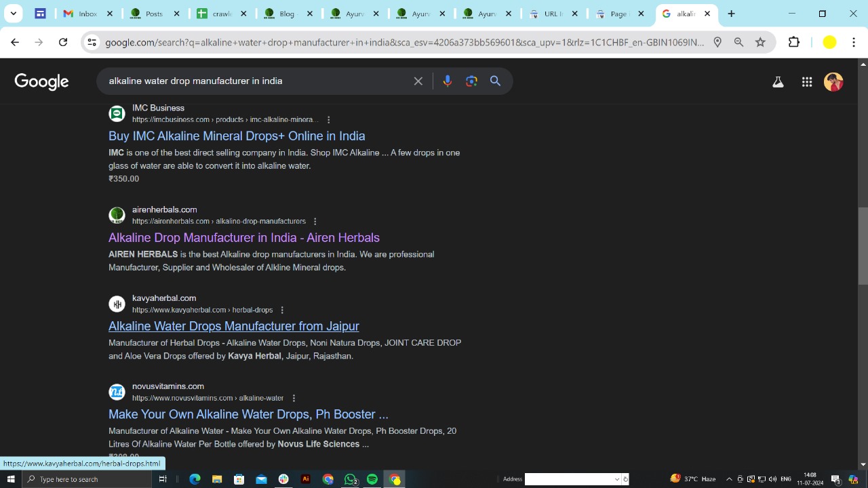
Task: Open more options for kavyaherbal.com result
Action: (282, 310)
